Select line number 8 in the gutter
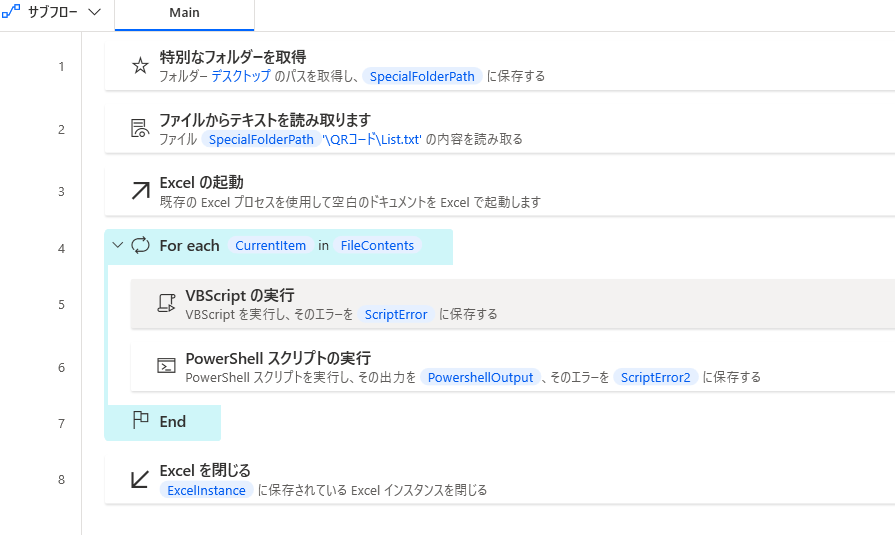This screenshot has width=895, height=535. [61, 480]
